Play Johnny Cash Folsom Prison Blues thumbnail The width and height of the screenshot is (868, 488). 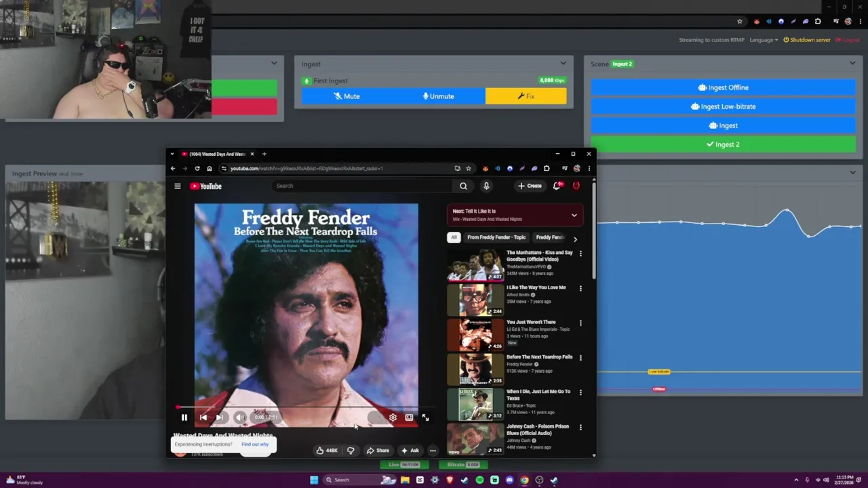pos(475,439)
